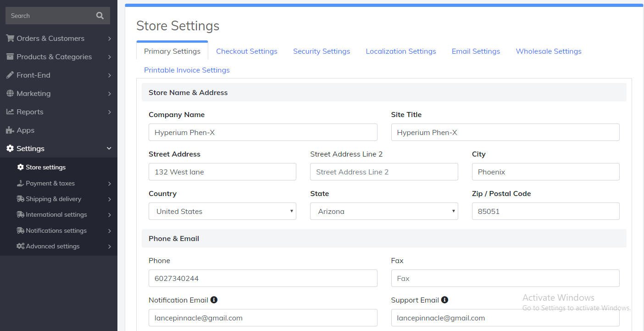Expand Advanced settings submenu chevron

(x=110, y=247)
